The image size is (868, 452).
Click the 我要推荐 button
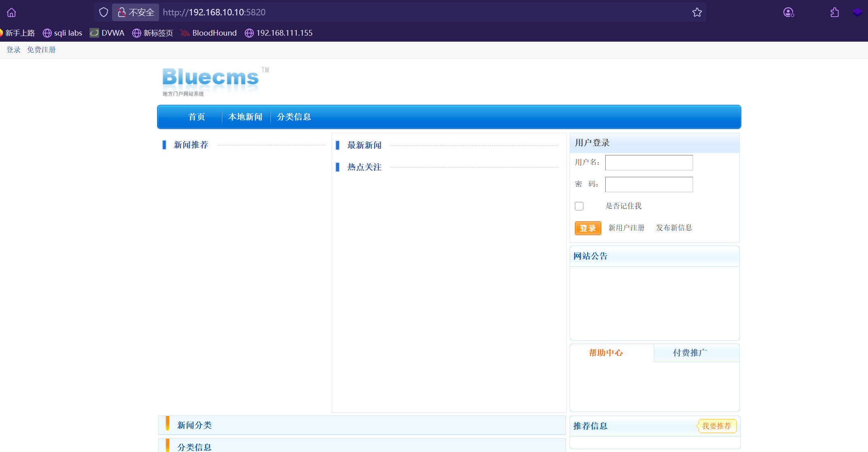pos(716,426)
